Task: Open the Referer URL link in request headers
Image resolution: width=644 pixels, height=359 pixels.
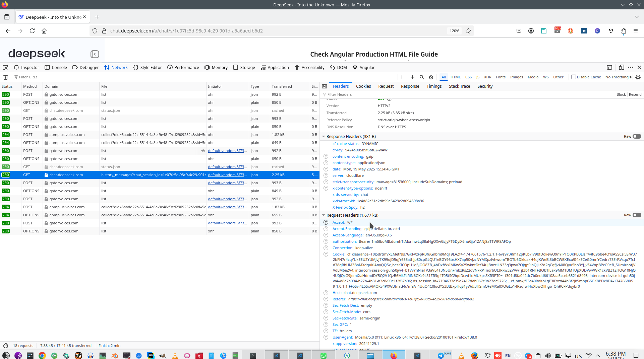Action: coord(411,299)
